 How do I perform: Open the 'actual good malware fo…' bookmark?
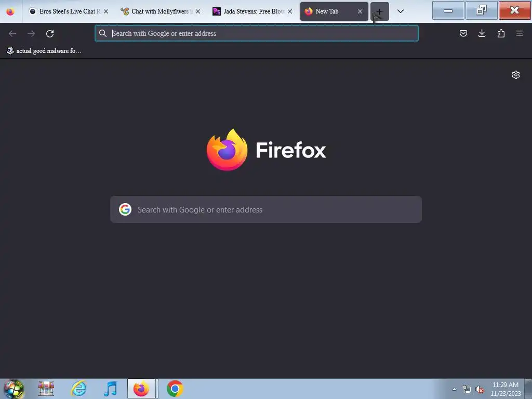44,51
